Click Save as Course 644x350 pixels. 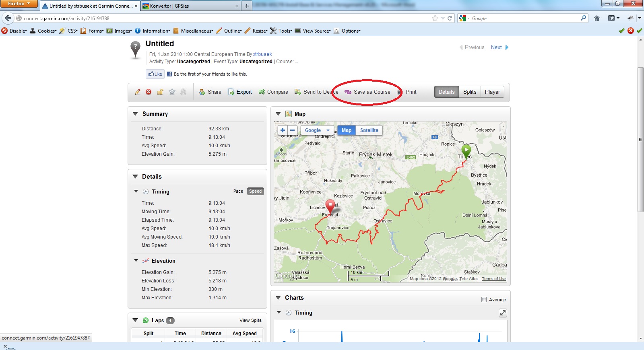click(367, 92)
